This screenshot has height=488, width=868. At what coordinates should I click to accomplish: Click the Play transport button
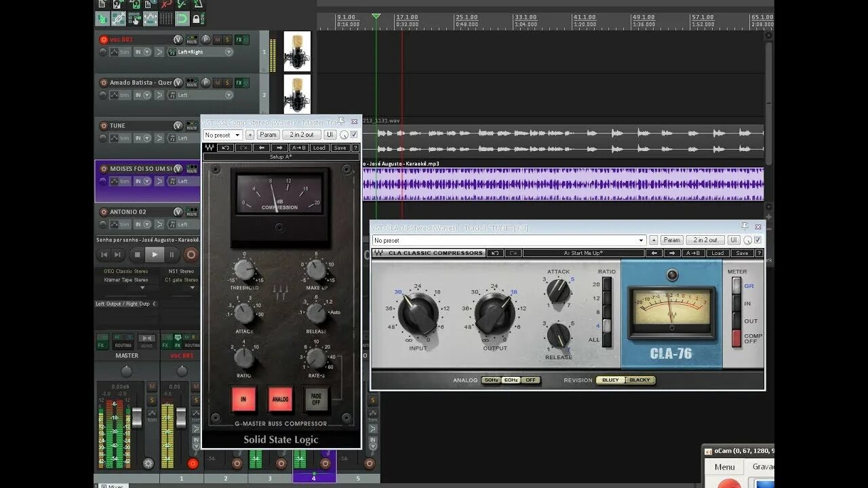coord(155,254)
